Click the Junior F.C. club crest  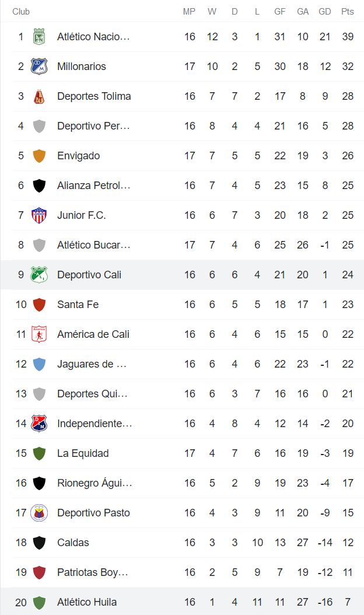coord(40,215)
